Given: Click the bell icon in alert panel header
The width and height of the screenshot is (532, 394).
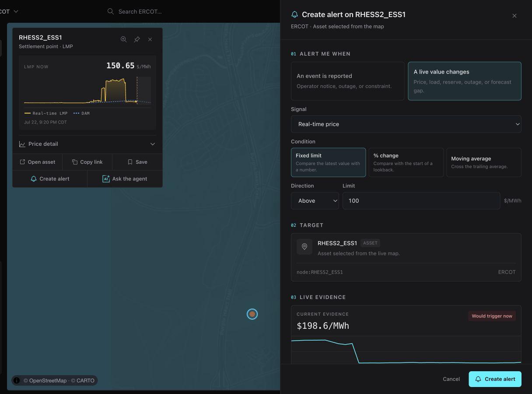Looking at the screenshot, I should [x=295, y=14].
